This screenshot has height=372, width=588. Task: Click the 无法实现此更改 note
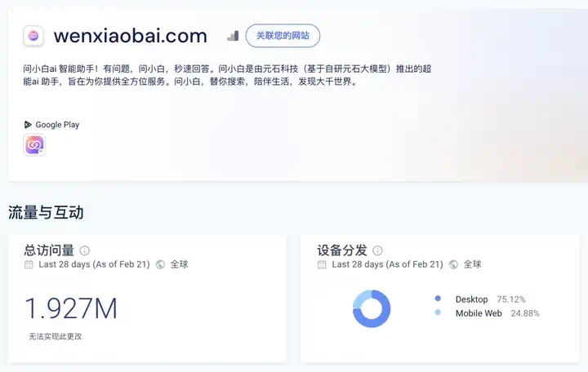56,336
